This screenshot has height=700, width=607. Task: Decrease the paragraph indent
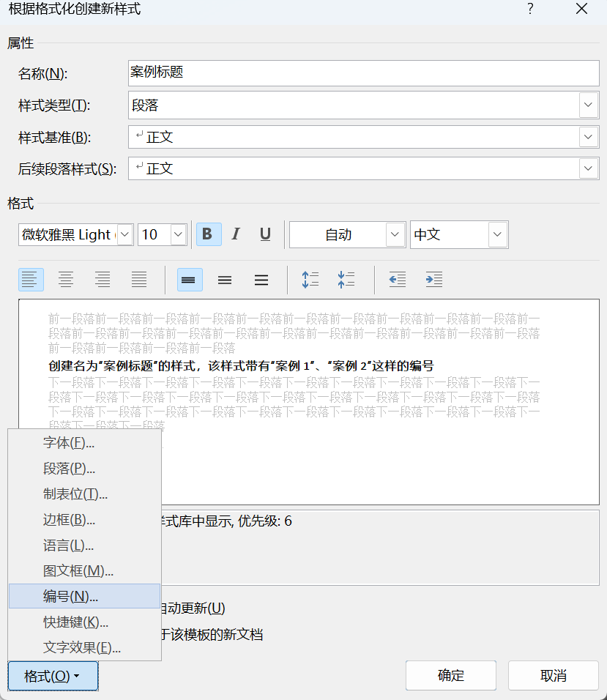(398, 280)
